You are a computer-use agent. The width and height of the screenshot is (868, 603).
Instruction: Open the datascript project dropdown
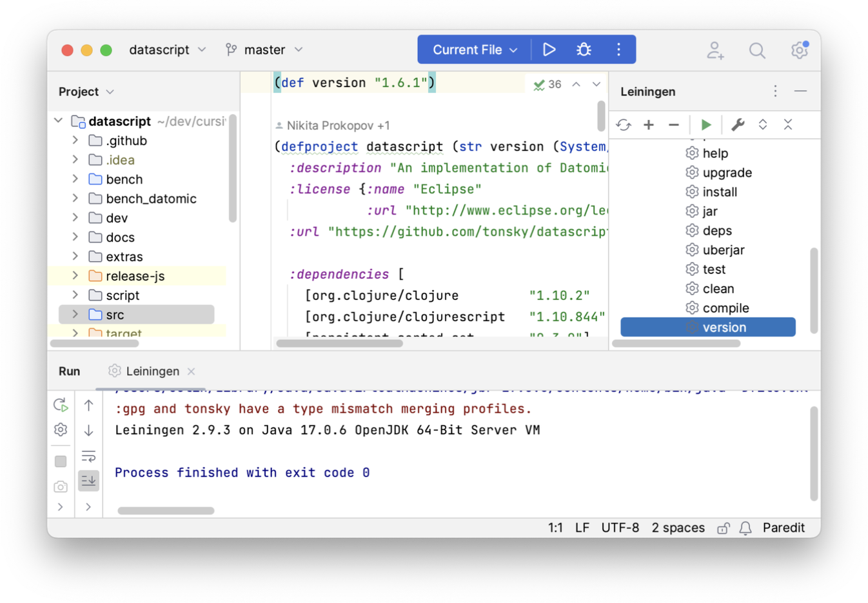168,50
